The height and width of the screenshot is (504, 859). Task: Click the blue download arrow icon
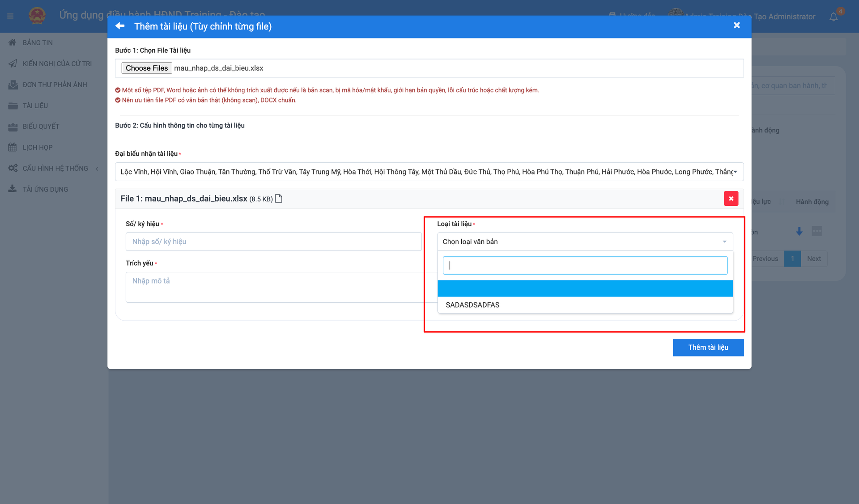tap(799, 231)
